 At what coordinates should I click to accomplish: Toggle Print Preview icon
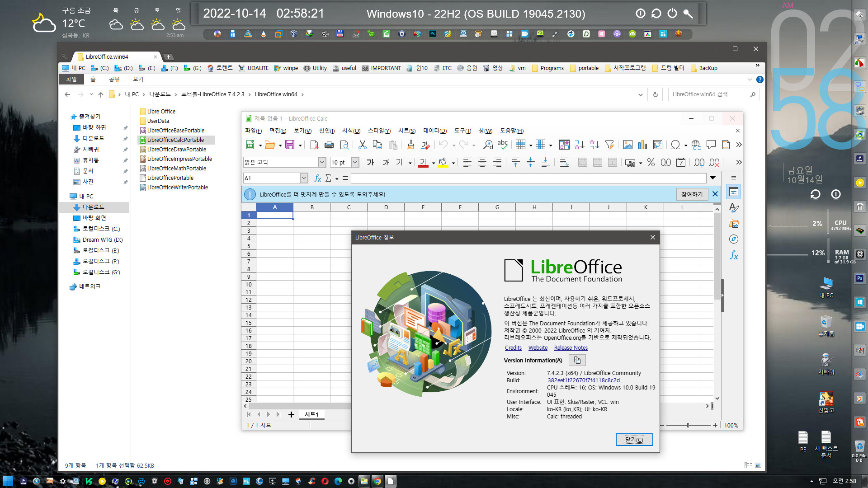click(x=344, y=145)
